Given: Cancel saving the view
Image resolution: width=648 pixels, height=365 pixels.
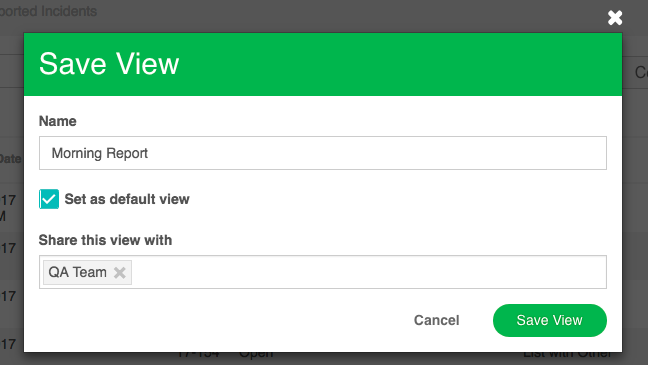Looking at the screenshot, I should [436, 320].
